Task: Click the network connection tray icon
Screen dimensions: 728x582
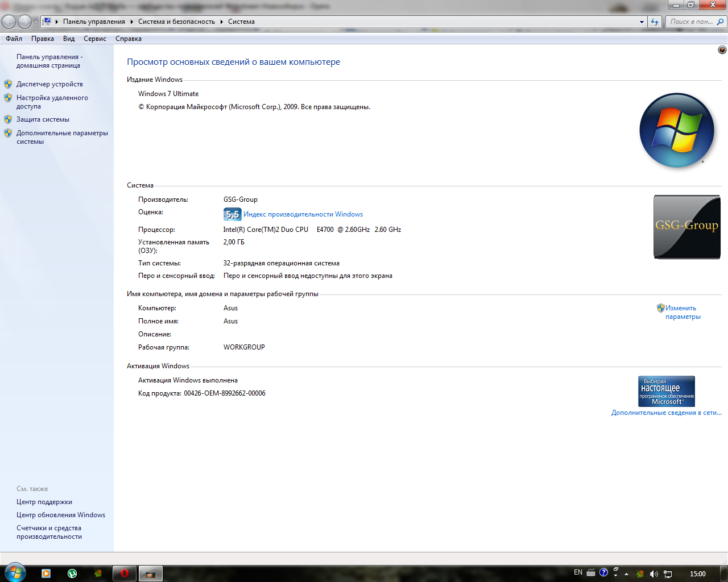Action: tap(668, 574)
